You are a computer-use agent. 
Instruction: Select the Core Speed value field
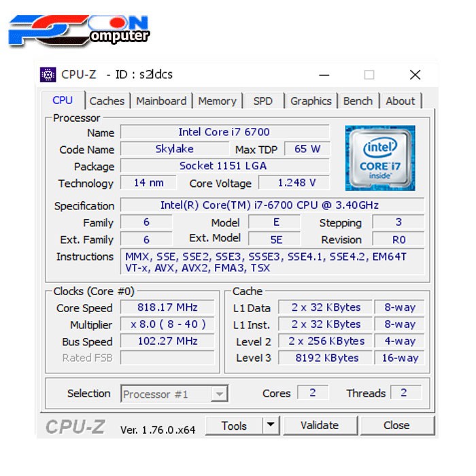pyautogui.click(x=167, y=307)
